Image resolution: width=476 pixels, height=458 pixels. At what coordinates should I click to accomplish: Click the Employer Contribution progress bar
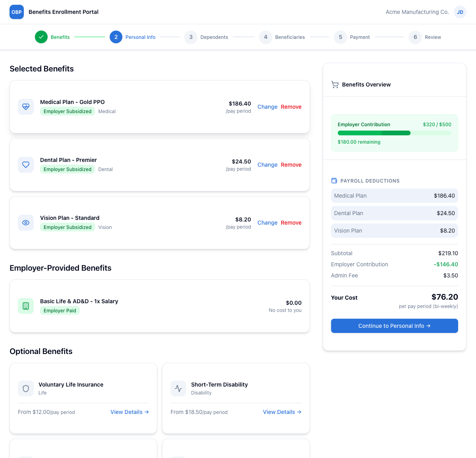(x=394, y=133)
